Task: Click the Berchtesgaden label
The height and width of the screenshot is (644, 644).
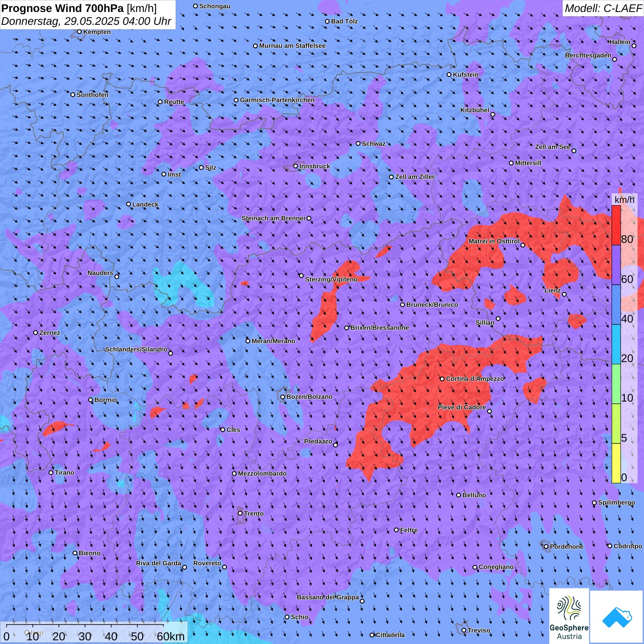Action: 588,55
